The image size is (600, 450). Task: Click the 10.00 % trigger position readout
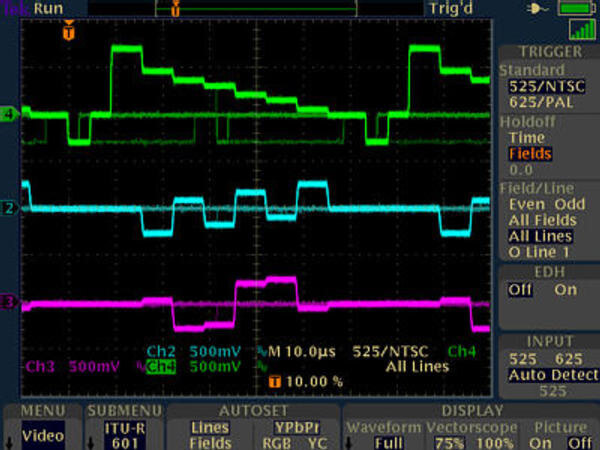click(314, 382)
